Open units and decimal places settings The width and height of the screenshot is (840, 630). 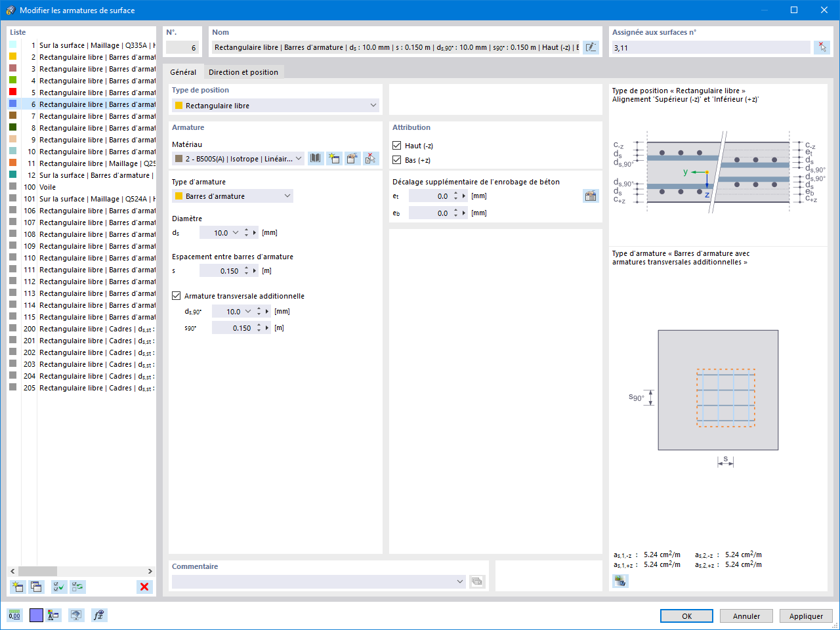(14, 615)
